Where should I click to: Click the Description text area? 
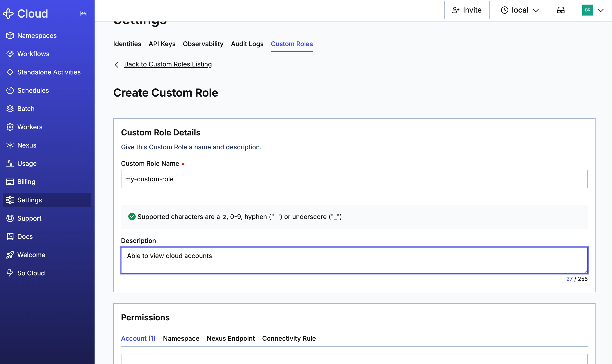(x=354, y=260)
